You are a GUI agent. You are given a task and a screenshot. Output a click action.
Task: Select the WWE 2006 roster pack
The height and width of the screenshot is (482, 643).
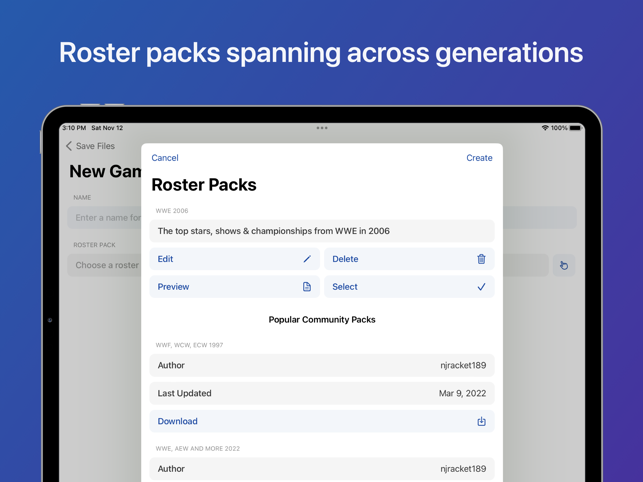coord(409,287)
